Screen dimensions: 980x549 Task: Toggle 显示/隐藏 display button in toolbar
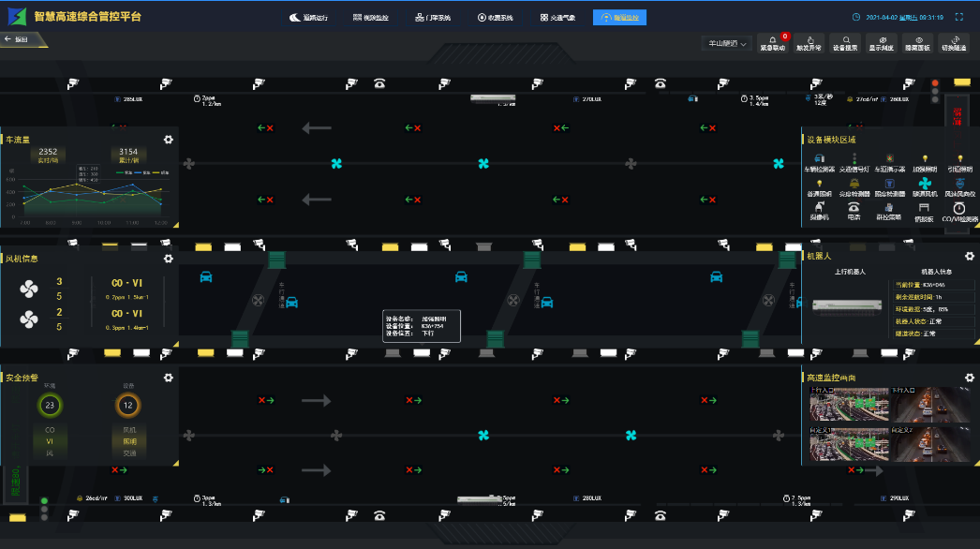click(x=881, y=43)
